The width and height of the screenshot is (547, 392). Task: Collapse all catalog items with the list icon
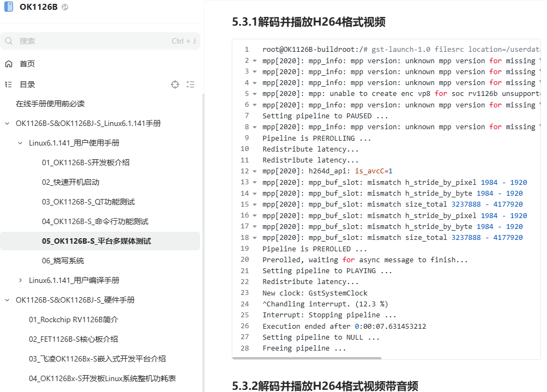click(x=190, y=85)
